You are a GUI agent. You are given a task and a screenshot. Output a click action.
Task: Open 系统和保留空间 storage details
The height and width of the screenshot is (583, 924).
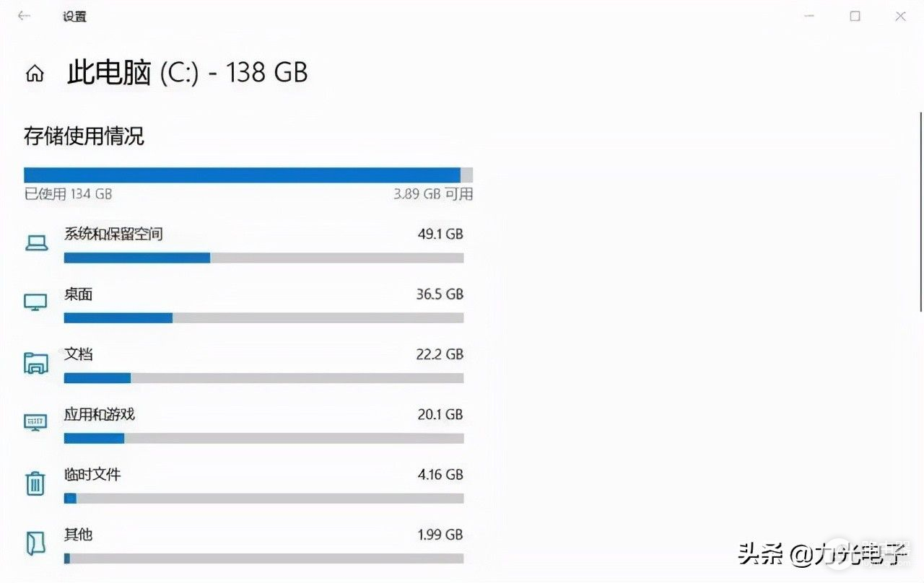113,234
